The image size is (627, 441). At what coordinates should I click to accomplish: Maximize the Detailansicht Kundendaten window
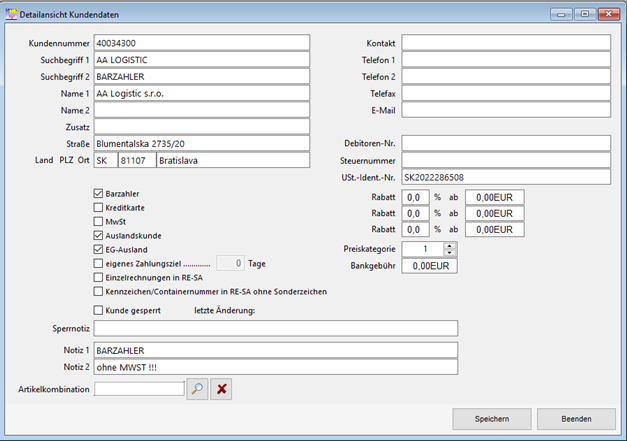pos(584,13)
